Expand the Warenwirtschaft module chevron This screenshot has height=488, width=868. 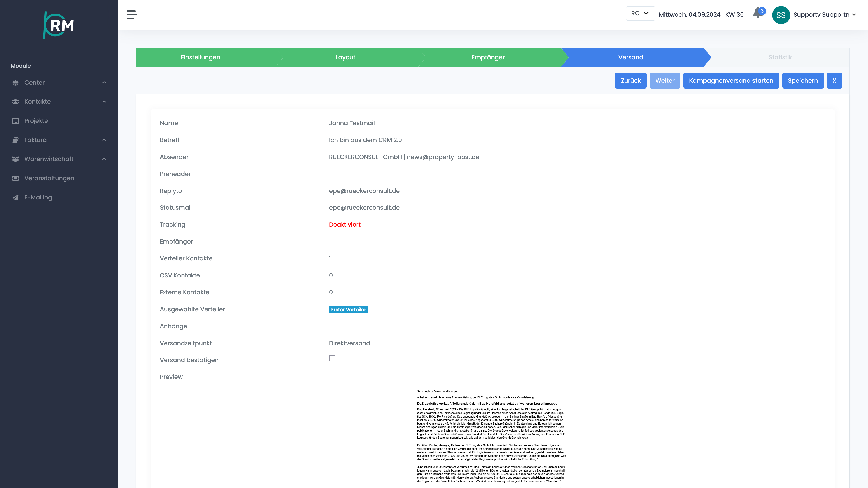[x=104, y=159]
